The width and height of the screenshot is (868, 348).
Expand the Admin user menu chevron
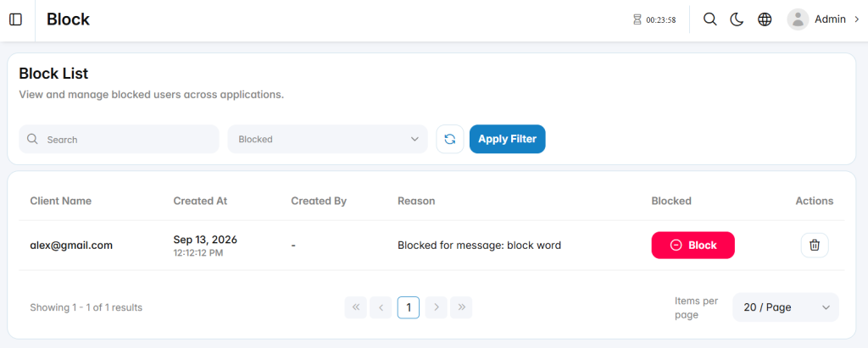(x=857, y=19)
